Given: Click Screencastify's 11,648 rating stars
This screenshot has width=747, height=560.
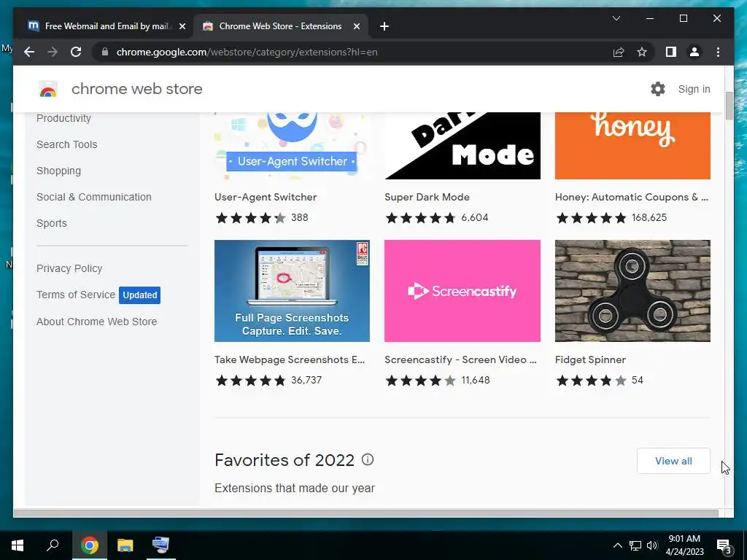Looking at the screenshot, I should (x=420, y=380).
